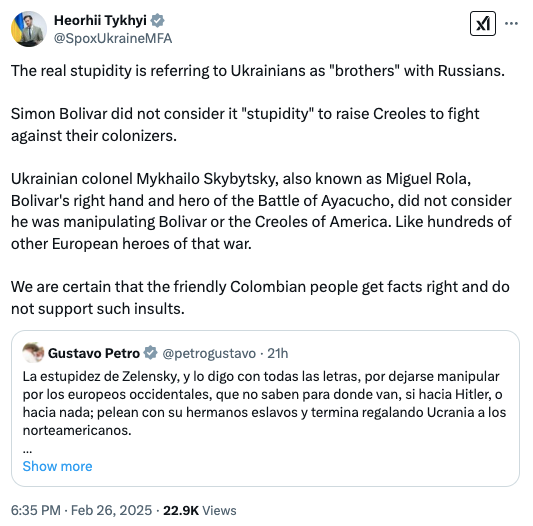Click the verified badge beside Heorhii Tykhyi
The height and width of the screenshot is (526, 533).
157,21
